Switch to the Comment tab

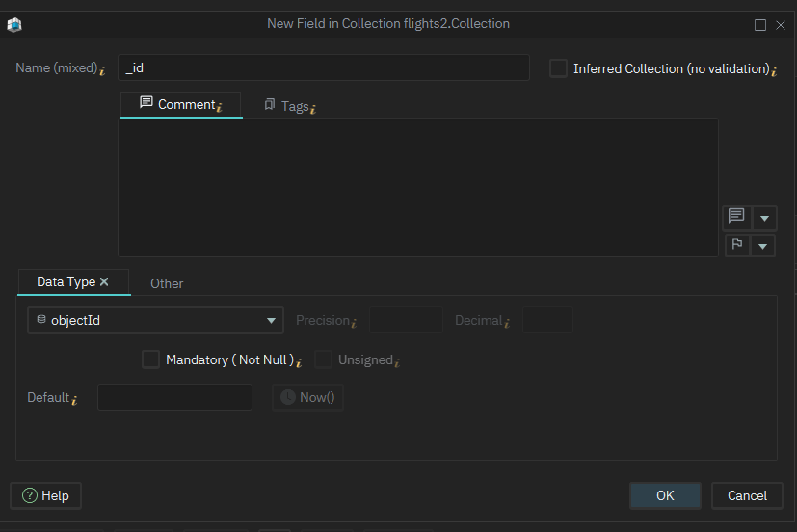pos(181,105)
